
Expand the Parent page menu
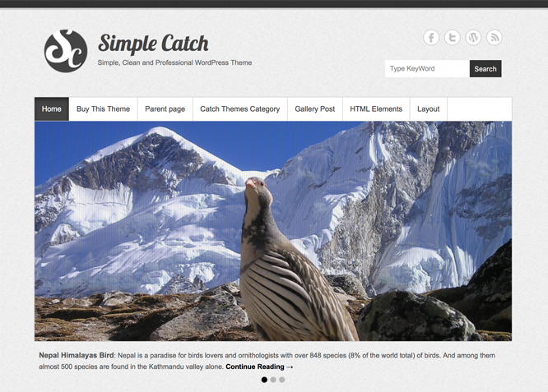pos(165,109)
